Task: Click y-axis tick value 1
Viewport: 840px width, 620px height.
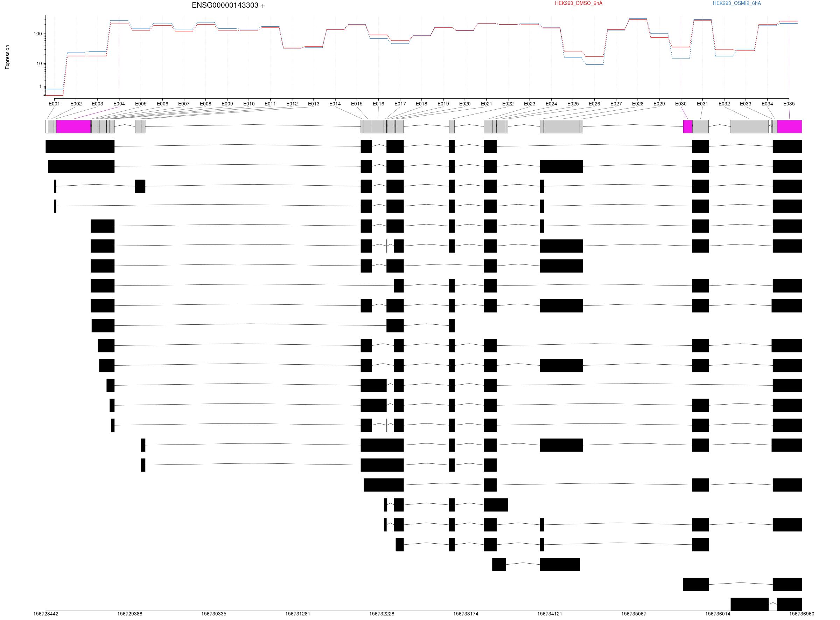Action: 41,87
